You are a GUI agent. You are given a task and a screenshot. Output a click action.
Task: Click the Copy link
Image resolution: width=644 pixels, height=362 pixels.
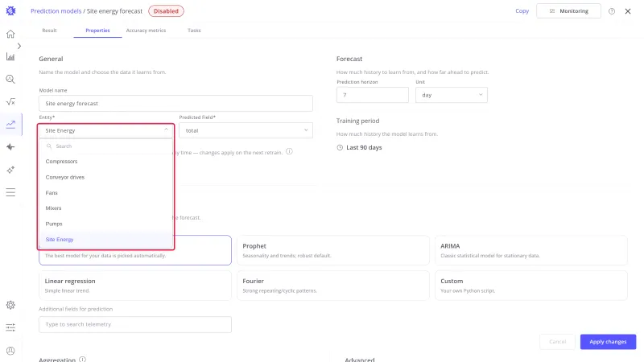[522, 11]
